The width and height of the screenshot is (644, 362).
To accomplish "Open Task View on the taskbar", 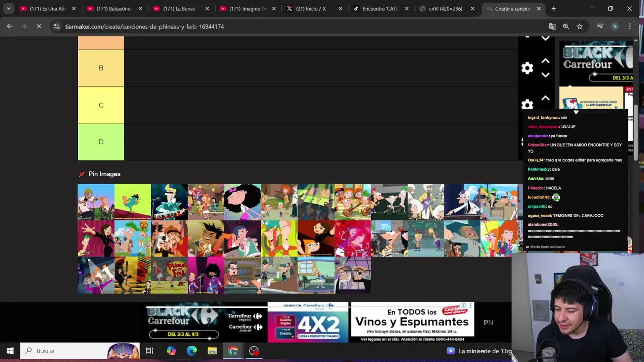I will (149, 351).
